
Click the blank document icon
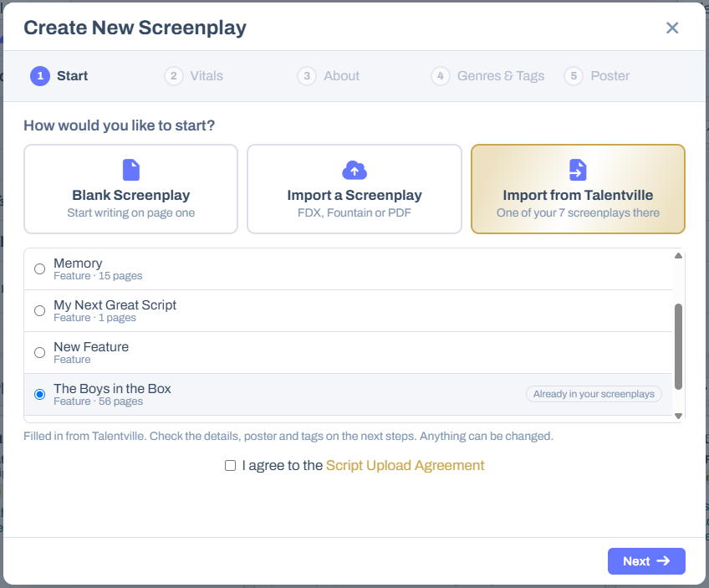pyautogui.click(x=131, y=170)
